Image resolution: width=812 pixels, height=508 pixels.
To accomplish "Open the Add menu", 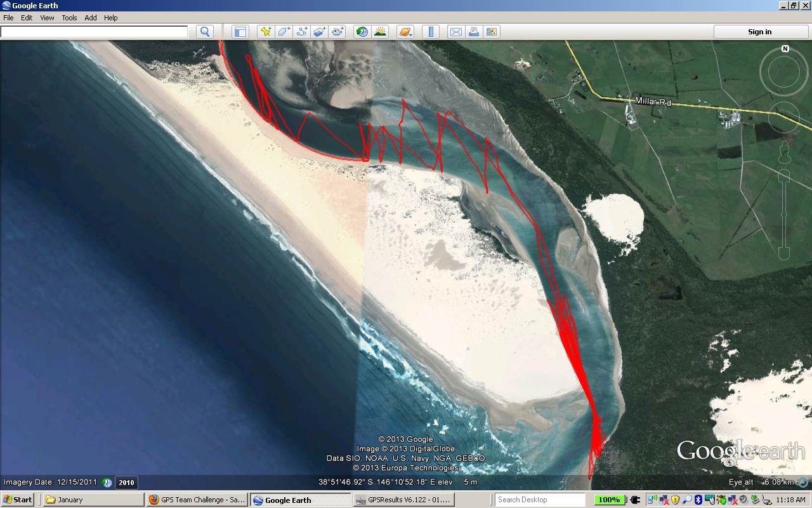I will click(91, 18).
